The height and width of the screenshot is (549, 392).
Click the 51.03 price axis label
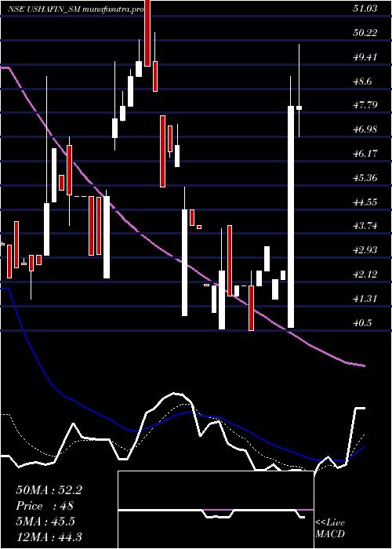pos(365,9)
